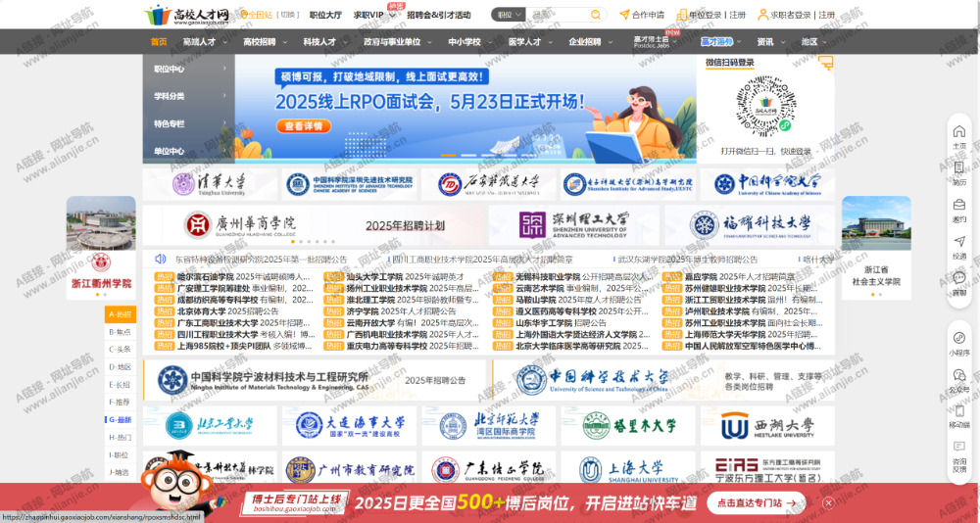
Task: Open 上海大学 logo card
Action: [627, 470]
